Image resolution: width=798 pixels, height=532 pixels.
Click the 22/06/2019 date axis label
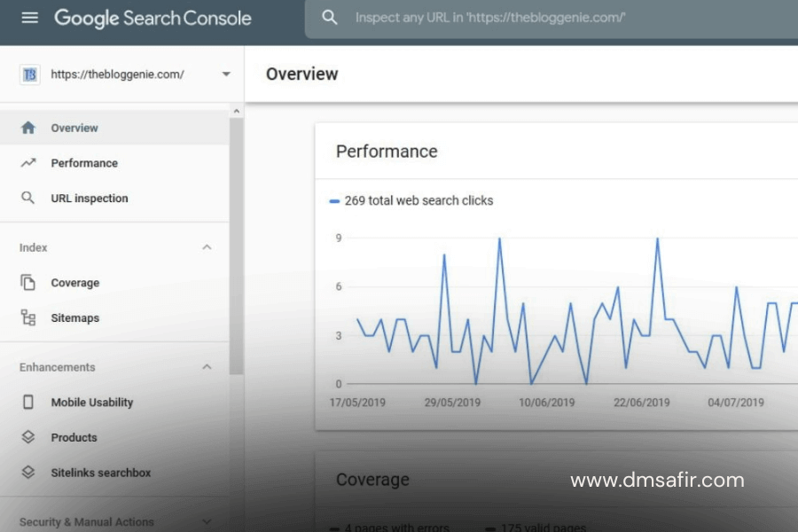click(642, 403)
